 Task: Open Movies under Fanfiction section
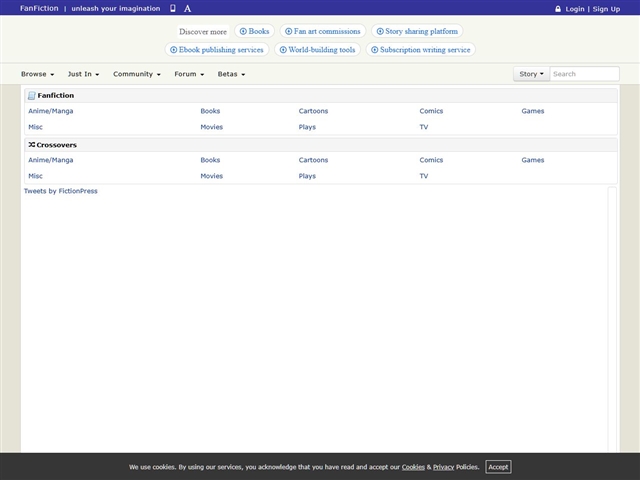click(x=211, y=127)
